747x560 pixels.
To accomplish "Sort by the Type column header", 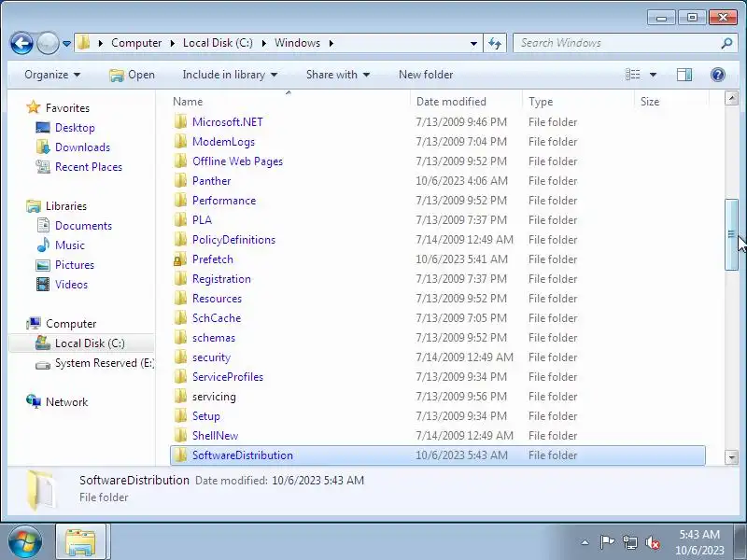I will pyautogui.click(x=541, y=102).
